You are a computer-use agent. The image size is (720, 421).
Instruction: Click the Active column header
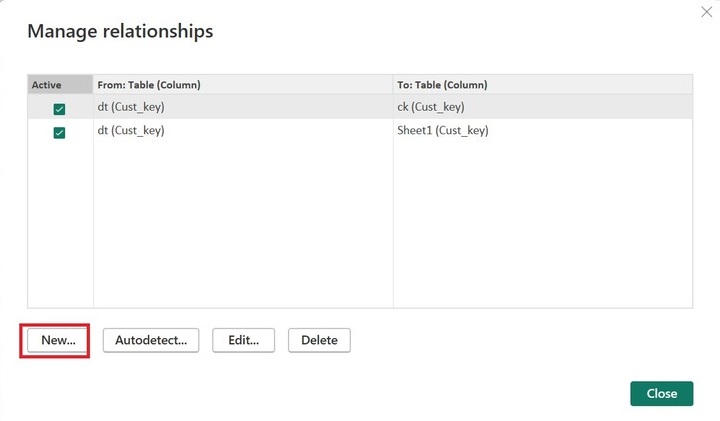47,85
